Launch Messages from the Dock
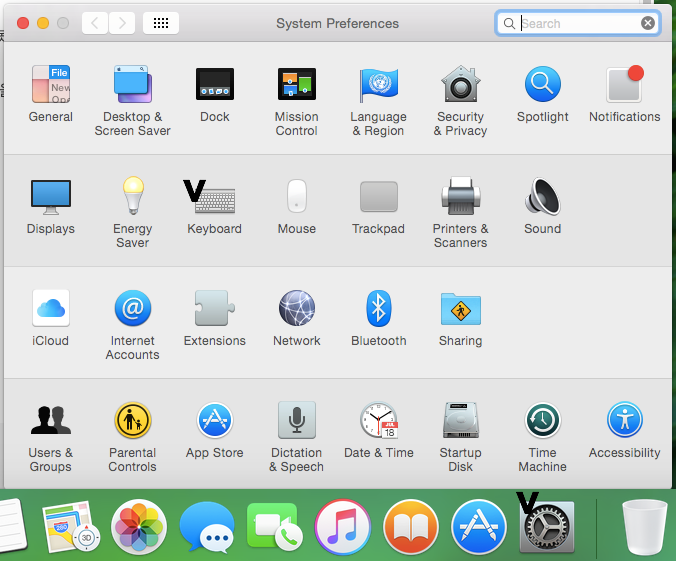This screenshot has width=676, height=561. 207,527
